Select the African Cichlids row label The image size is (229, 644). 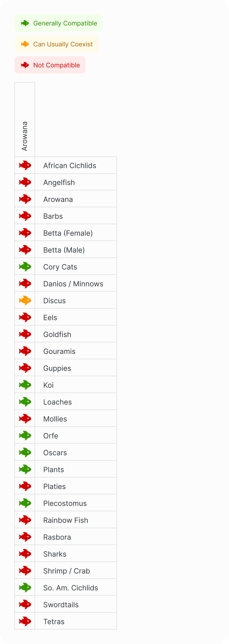(x=70, y=166)
